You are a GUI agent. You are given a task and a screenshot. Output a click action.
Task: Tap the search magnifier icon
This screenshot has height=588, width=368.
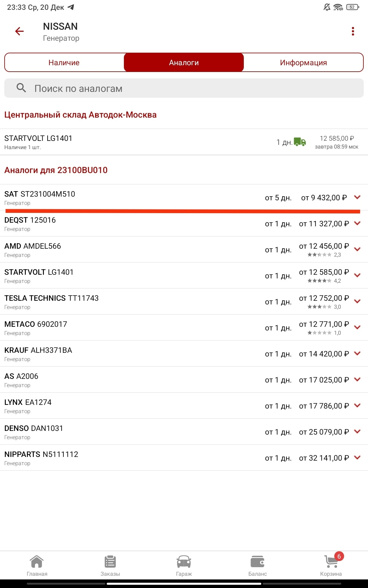21,88
